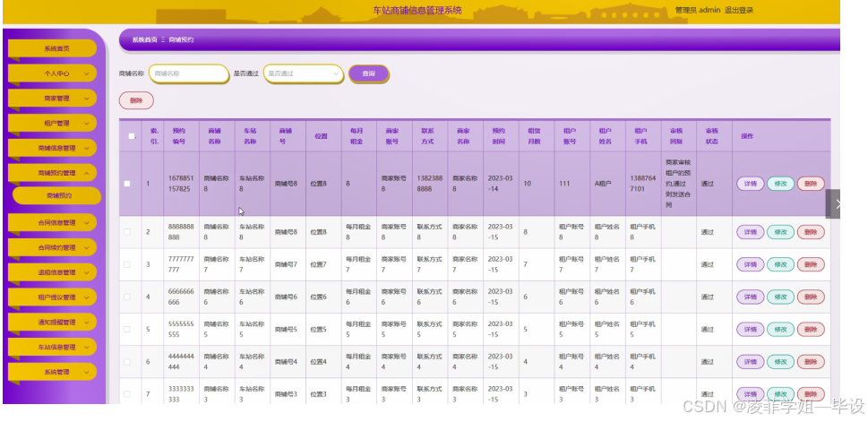Expand the 退租信息管理 sidebar chevron
868x422 pixels.
[x=86, y=272]
